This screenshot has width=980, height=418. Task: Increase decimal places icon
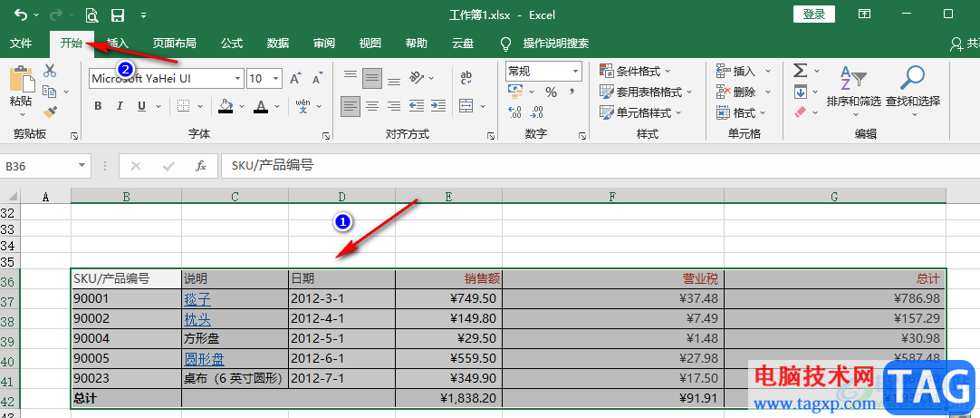point(515,112)
